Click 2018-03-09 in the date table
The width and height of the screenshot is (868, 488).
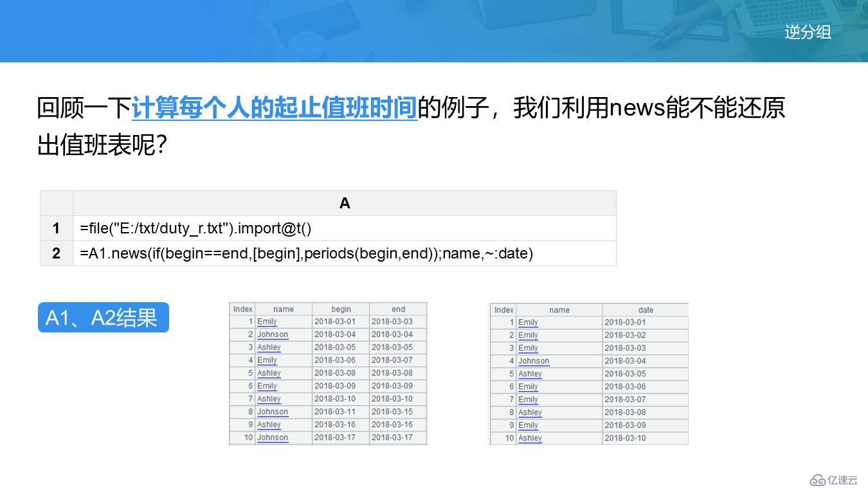625,425
